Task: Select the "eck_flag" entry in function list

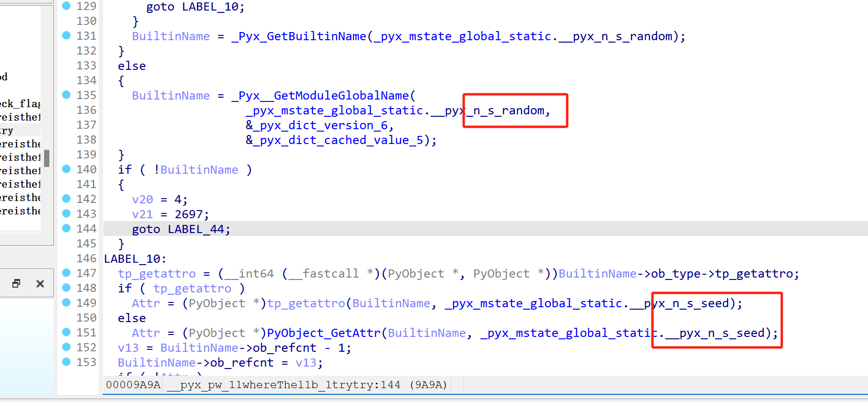Action: 20,103
